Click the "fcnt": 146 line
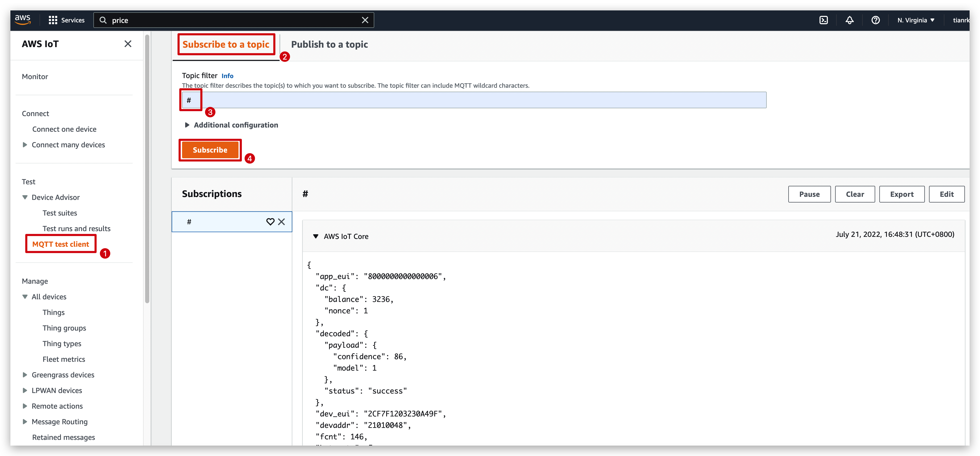The height and width of the screenshot is (456, 980). 341,436
